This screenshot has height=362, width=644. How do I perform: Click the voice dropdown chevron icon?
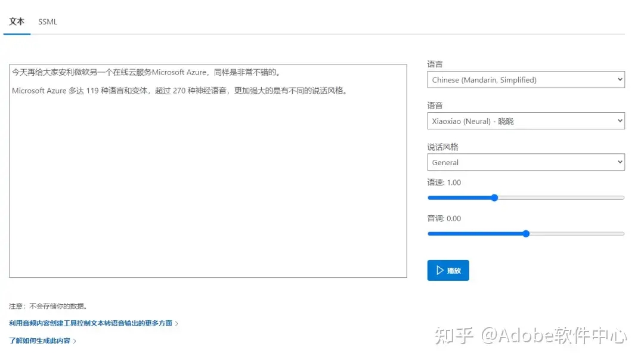[x=619, y=120]
